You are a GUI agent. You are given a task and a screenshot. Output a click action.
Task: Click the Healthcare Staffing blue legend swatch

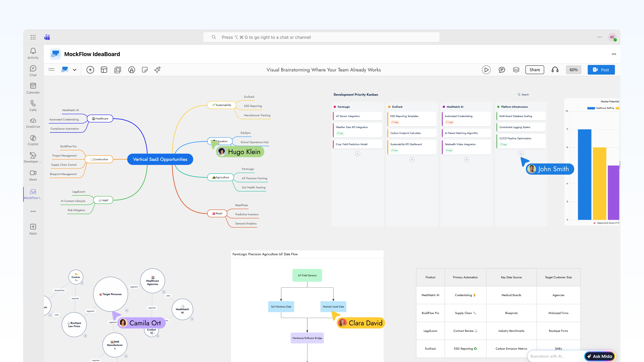click(591, 108)
